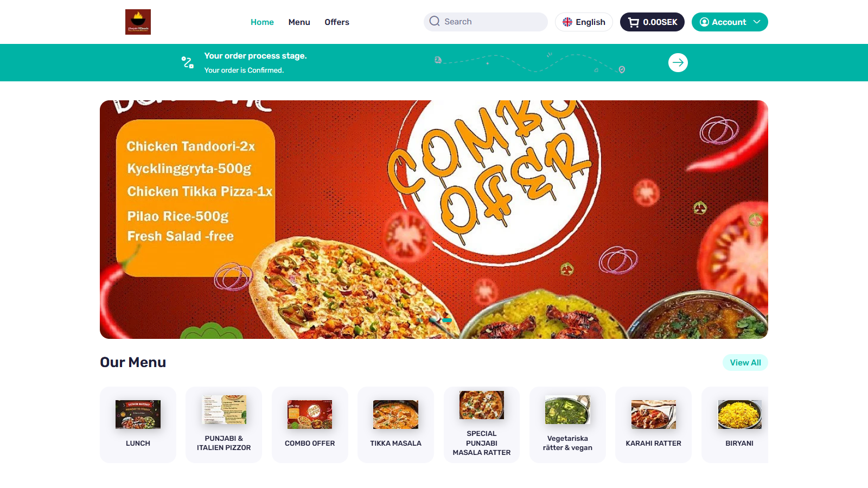The image size is (868, 488).
Task: Expand the Account dropdown chevron
Action: point(757,22)
